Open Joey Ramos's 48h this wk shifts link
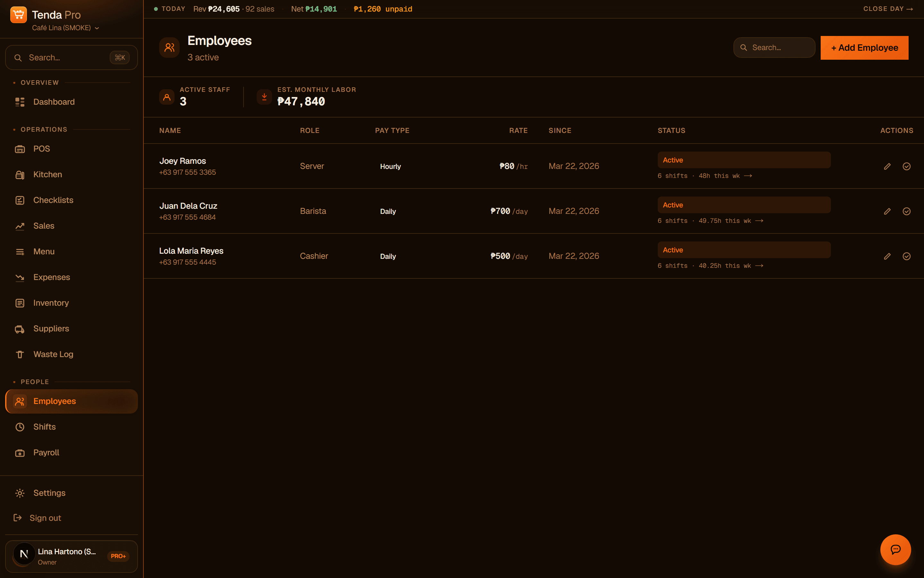The width and height of the screenshot is (924, 578). tap(705, 176)
